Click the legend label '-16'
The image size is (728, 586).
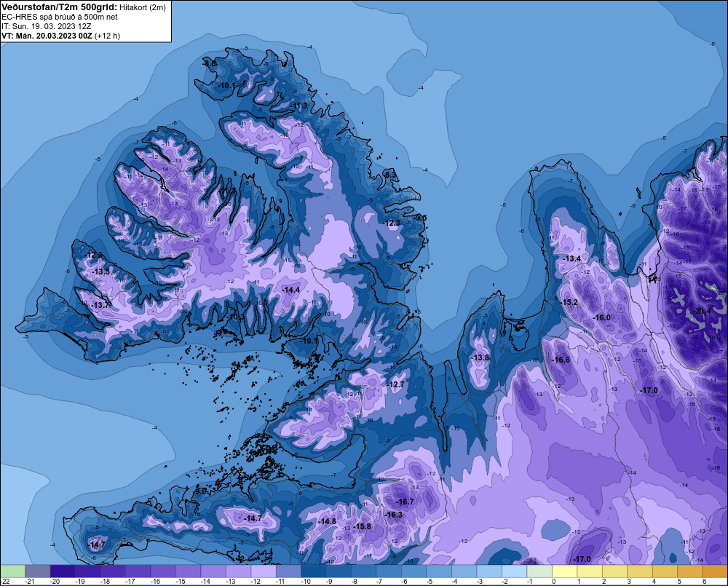156,582
